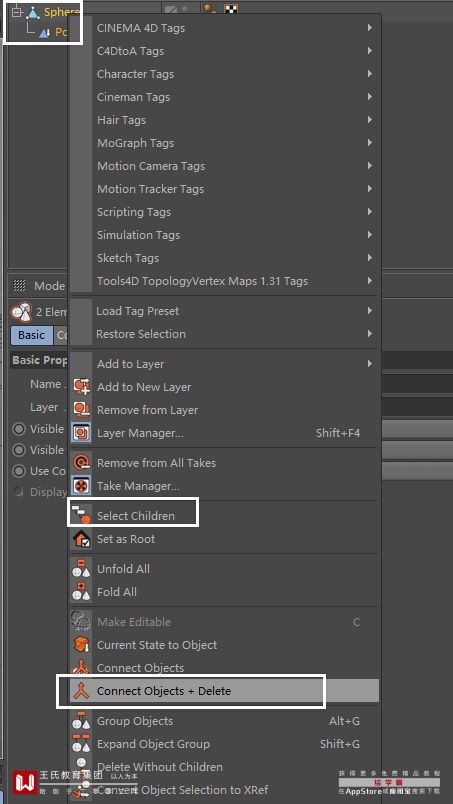Open the C4DtoA Tags submenu
The width and height of the screenshot is (453, 804).
[x=225, y=51]
